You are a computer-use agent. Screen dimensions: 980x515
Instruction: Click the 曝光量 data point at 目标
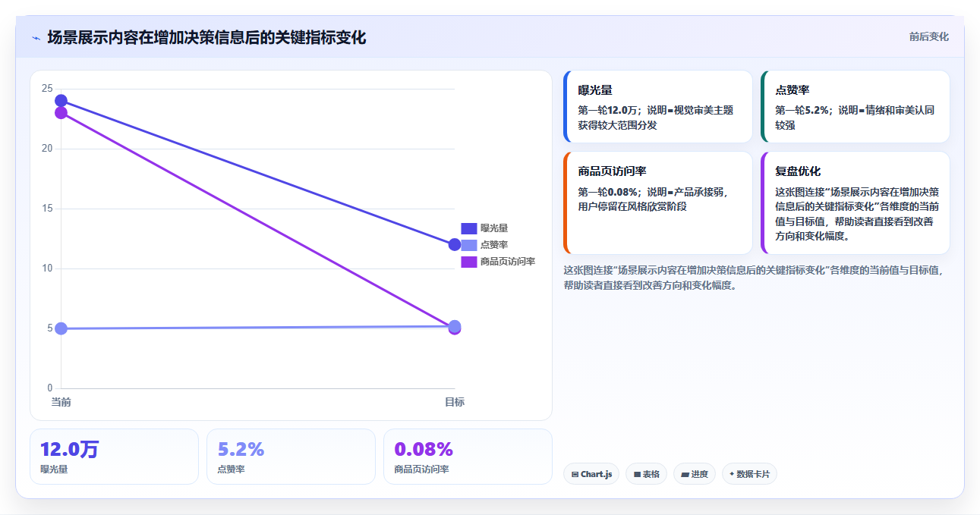(x=455, y=244)
